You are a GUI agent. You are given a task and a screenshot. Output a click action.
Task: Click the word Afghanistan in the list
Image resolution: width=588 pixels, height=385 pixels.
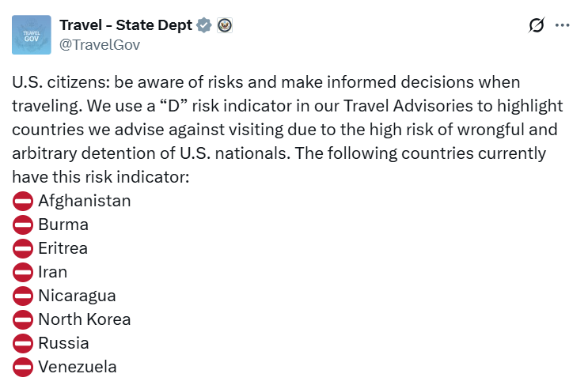tap(84, 201)
